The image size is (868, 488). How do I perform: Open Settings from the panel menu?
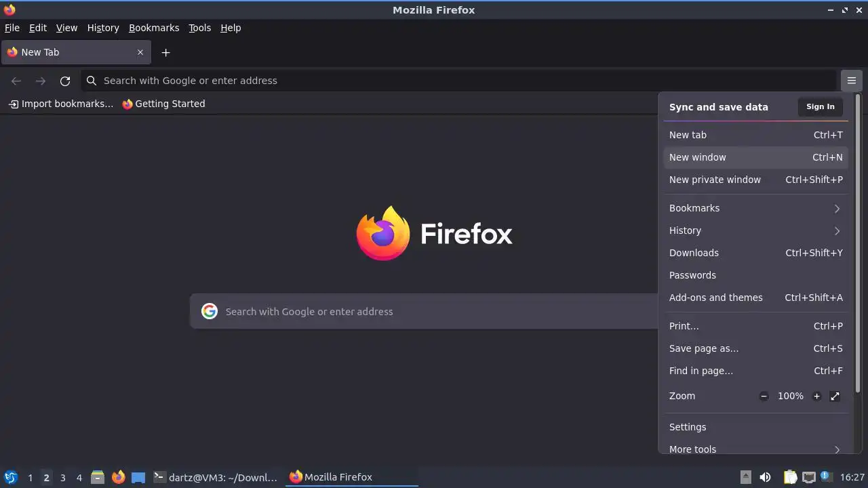(x=755, y=427)
